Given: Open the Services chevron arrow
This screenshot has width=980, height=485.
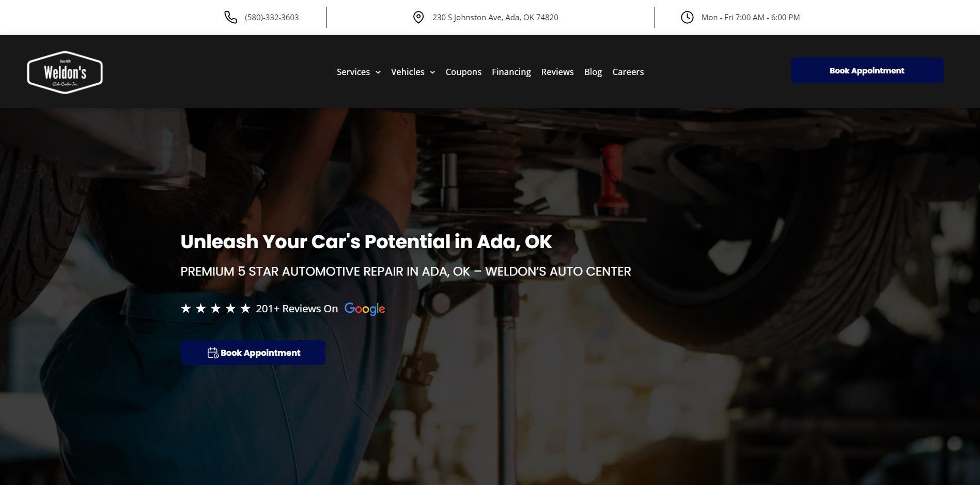Looking at the screenshot, I should tap(378, 72).
